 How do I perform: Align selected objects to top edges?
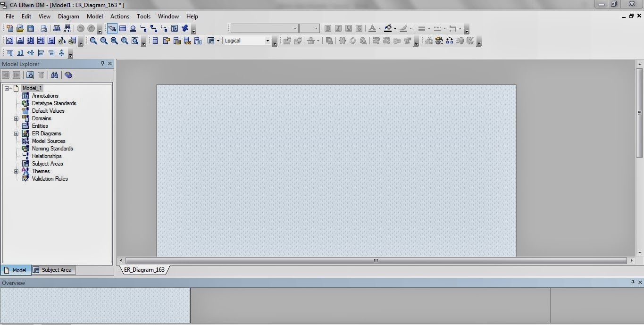9,53
